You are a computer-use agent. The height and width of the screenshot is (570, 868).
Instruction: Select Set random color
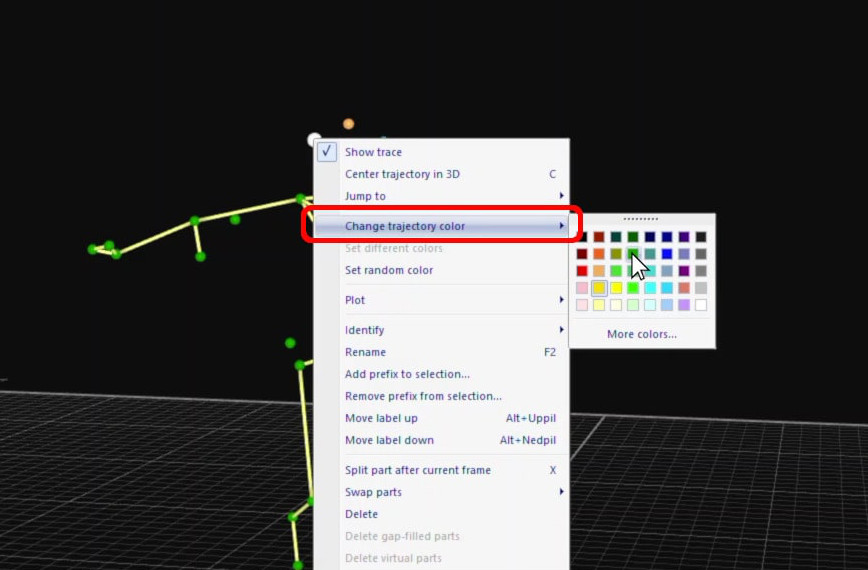coord(389,270)
